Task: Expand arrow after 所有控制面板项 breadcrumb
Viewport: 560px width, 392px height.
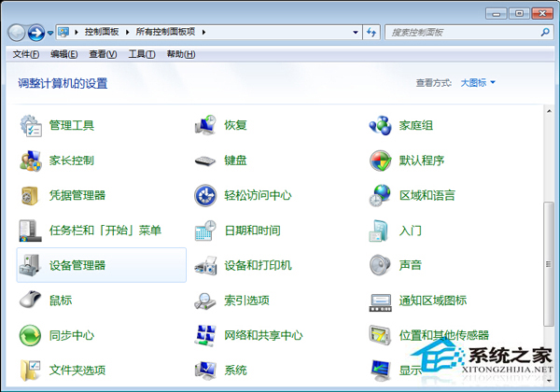Action: pos(203,32)
